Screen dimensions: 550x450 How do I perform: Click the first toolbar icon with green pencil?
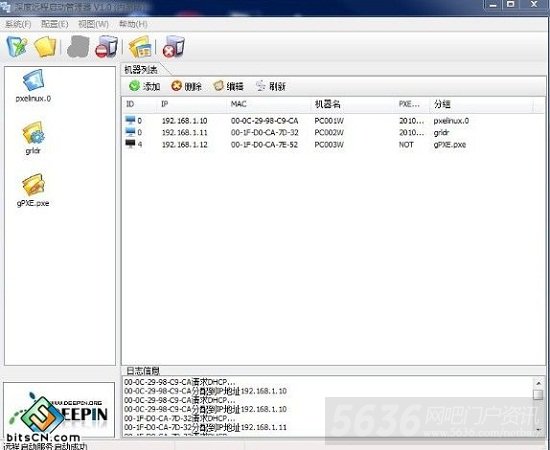tap(16, 46)
